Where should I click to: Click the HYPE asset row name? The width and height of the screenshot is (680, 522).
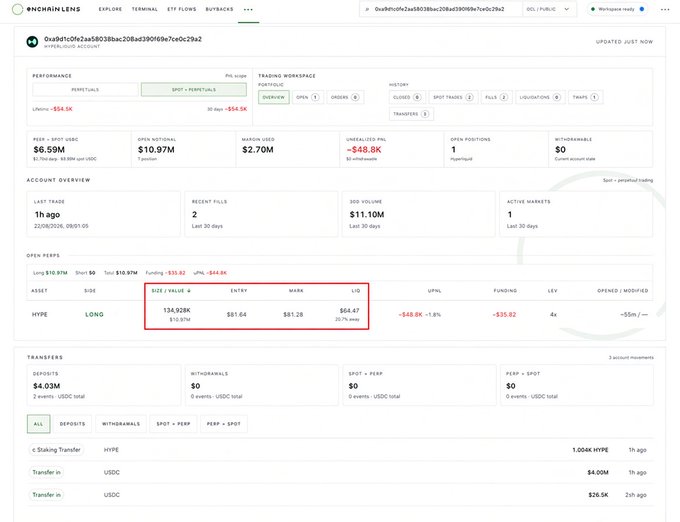[x=39, y=314]
